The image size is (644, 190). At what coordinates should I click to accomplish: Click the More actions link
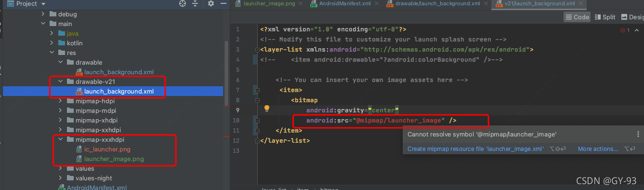coord(598,149)
